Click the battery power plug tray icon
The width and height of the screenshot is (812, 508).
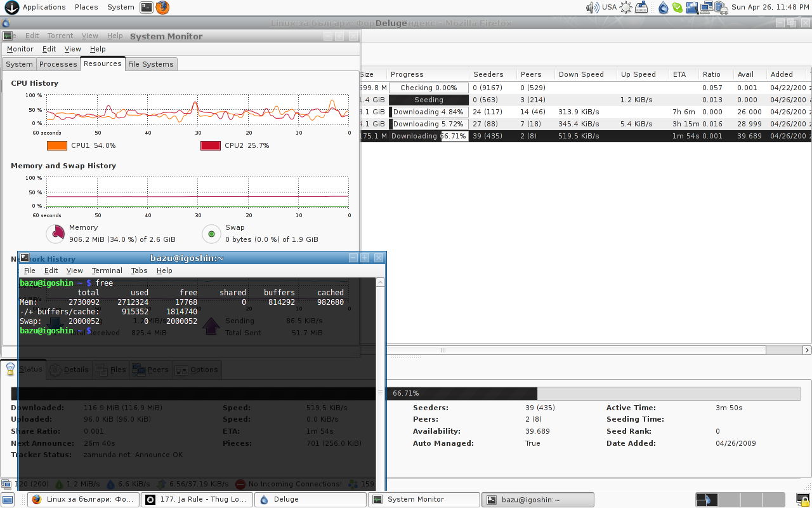click(721, 8)
